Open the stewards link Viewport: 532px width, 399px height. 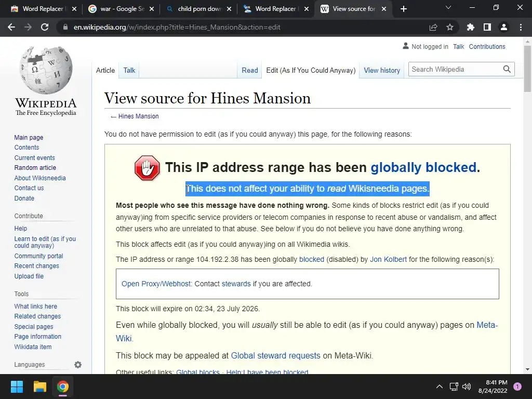[x=236, y=284]
